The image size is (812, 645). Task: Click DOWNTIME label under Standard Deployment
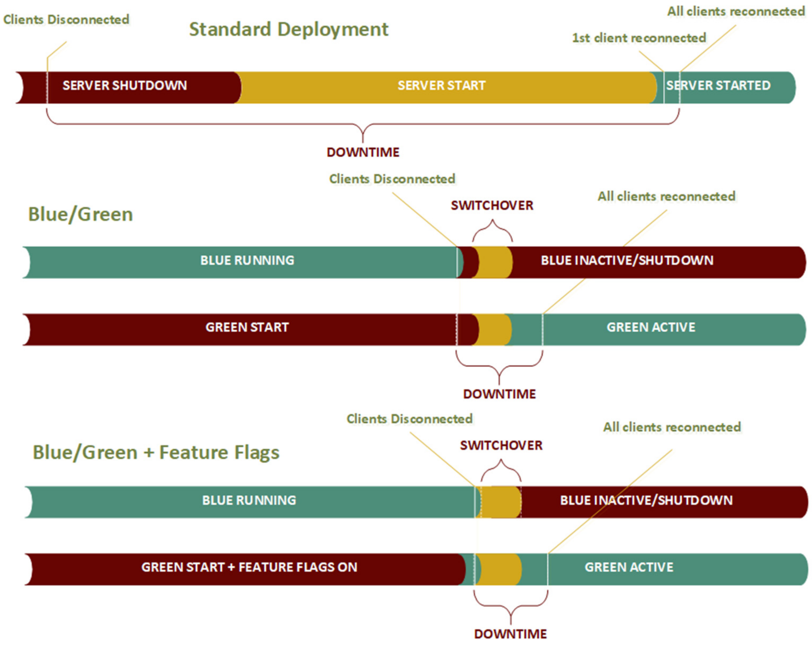click(x=363, y=152)
